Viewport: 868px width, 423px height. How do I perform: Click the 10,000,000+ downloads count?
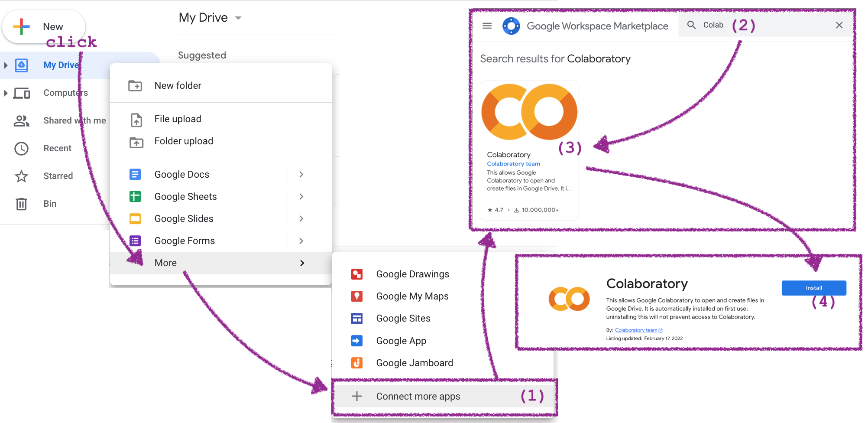(536, 210)
